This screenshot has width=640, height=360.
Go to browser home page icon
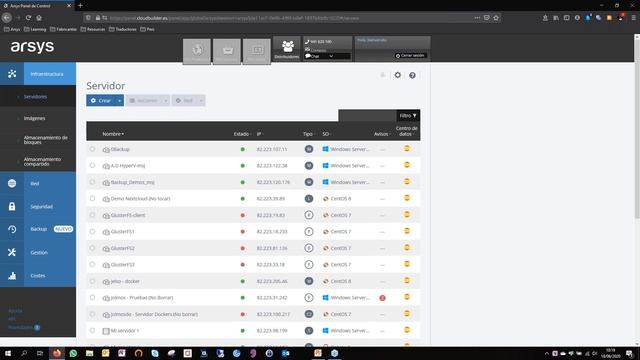39,18
